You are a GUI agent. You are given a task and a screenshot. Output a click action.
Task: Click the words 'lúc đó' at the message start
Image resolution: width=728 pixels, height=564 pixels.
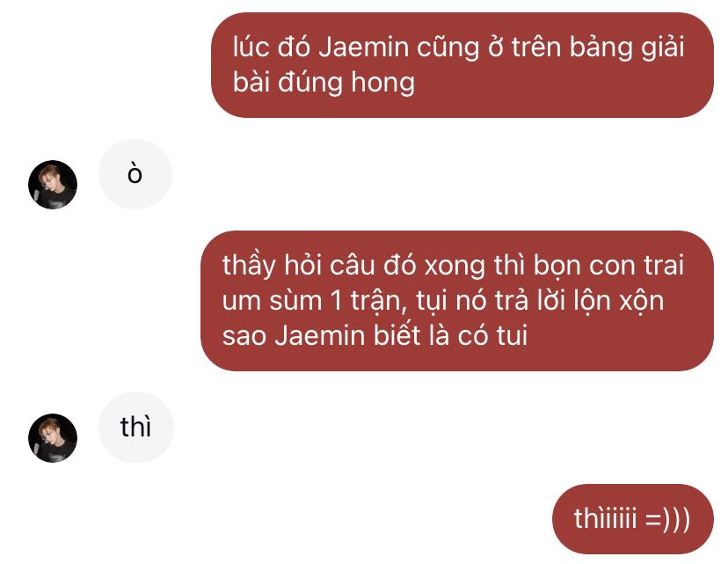click(272, 48)
